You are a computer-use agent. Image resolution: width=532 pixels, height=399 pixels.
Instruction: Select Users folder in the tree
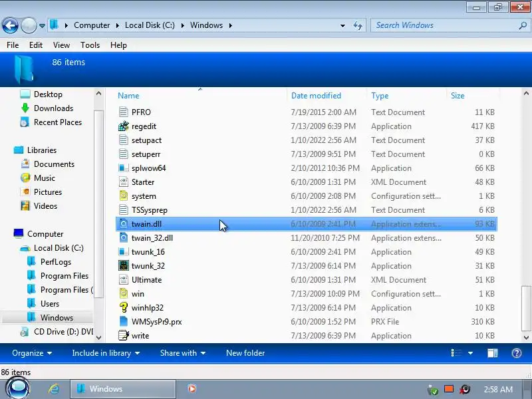coord(49,304)
